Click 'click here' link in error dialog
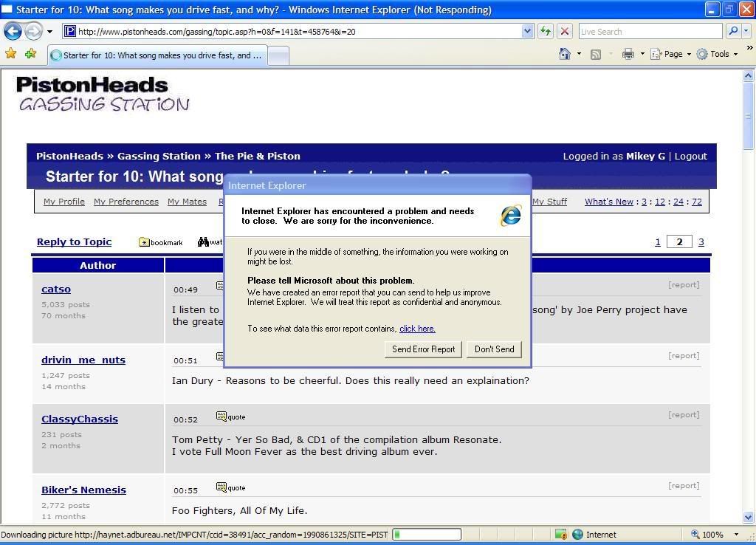 418,329
